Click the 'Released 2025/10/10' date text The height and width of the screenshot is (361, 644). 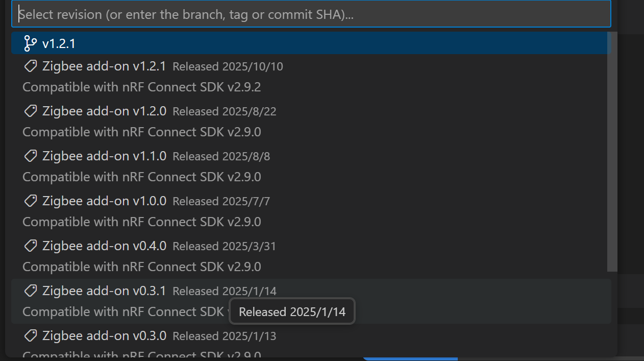[228, 67]
